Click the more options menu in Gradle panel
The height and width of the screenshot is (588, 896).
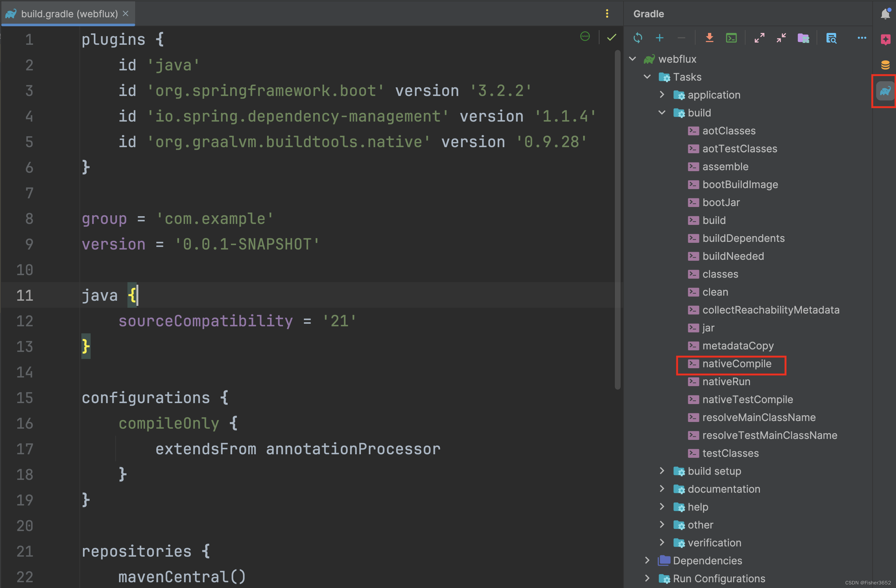click(860, 37)
